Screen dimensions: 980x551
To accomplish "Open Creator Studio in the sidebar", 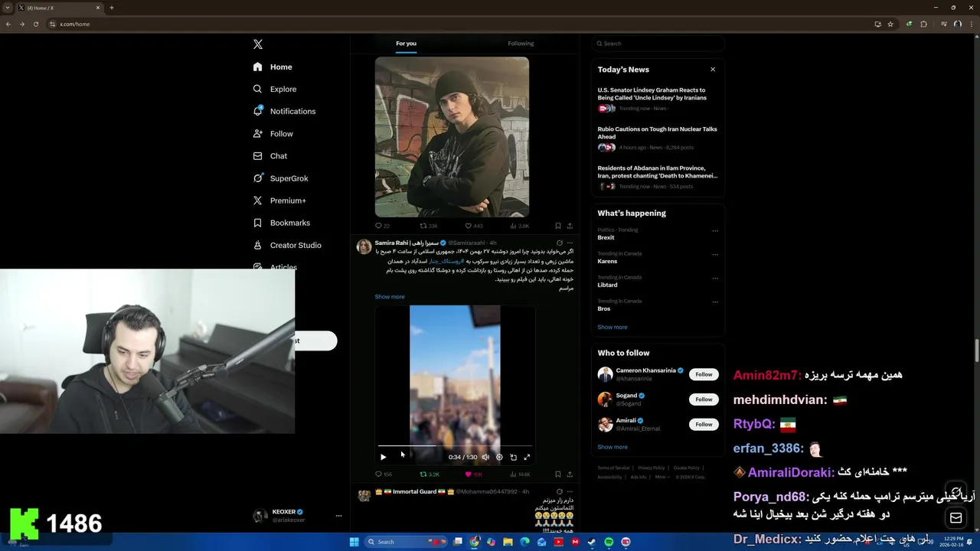I will (287, 245).
